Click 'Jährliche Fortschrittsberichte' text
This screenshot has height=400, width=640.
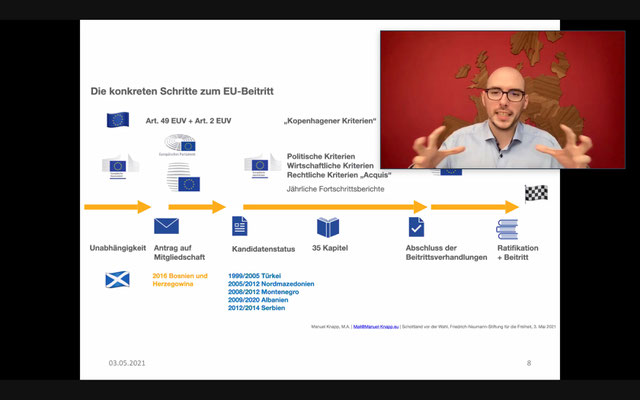[335, 189]
